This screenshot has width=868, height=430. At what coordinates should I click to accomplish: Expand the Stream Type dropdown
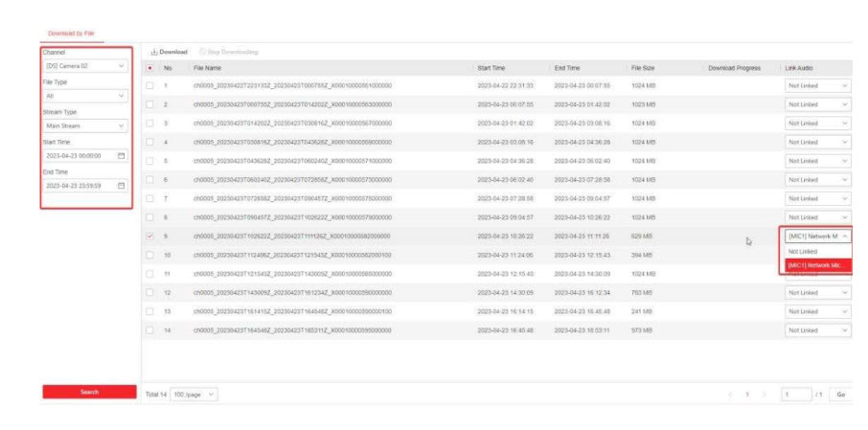(84, 125)
